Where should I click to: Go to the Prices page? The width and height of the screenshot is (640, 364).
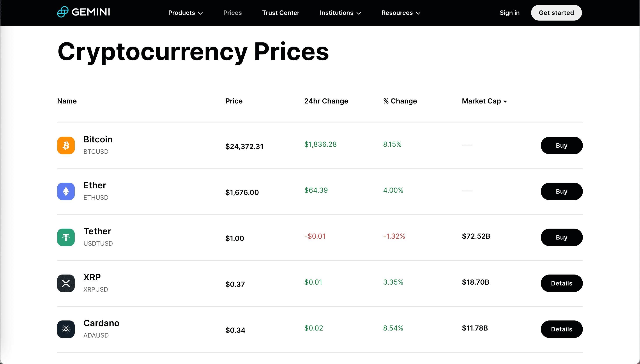point(232,13)
